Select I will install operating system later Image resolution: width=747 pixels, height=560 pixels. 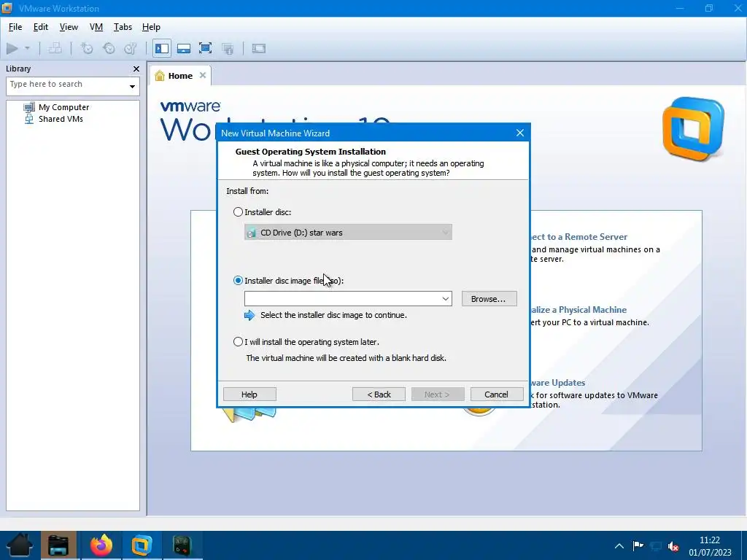coord(238,342)
